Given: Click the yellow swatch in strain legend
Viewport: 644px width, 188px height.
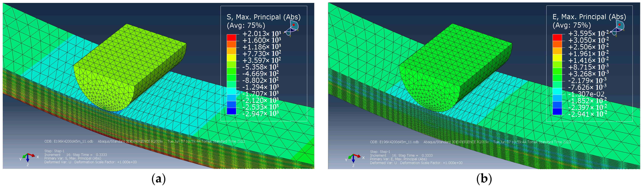Looking at the screenshot, I should coord(557,58).
